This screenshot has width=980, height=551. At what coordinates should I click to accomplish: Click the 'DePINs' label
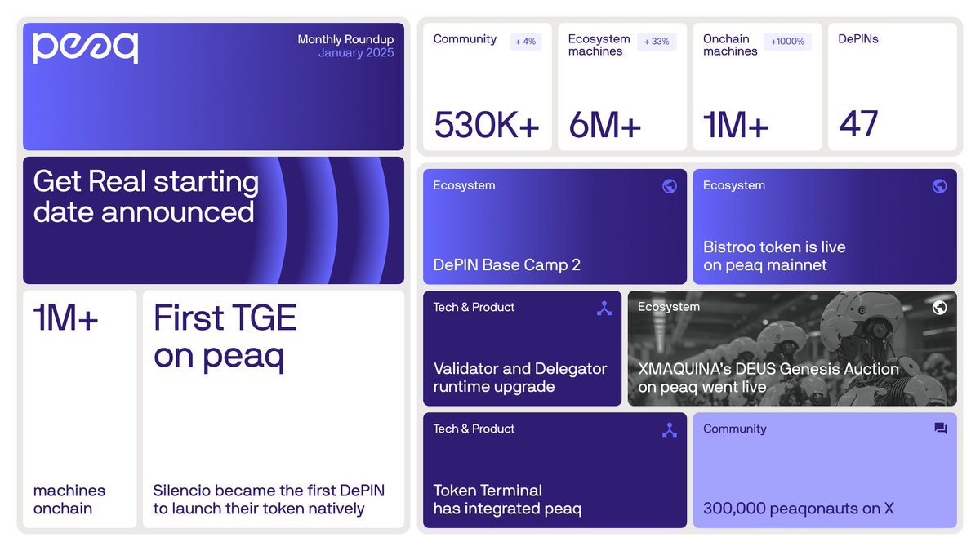pyautogui.click(x=858, y=39)
